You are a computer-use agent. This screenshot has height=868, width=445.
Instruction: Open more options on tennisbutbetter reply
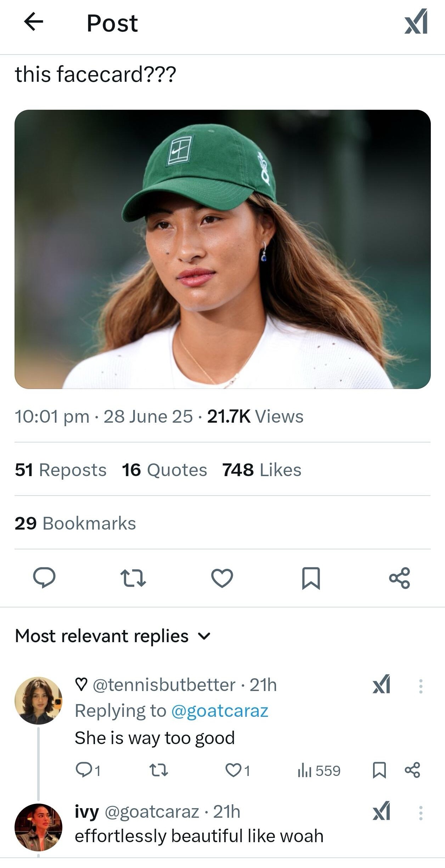[x=421, y=686]
